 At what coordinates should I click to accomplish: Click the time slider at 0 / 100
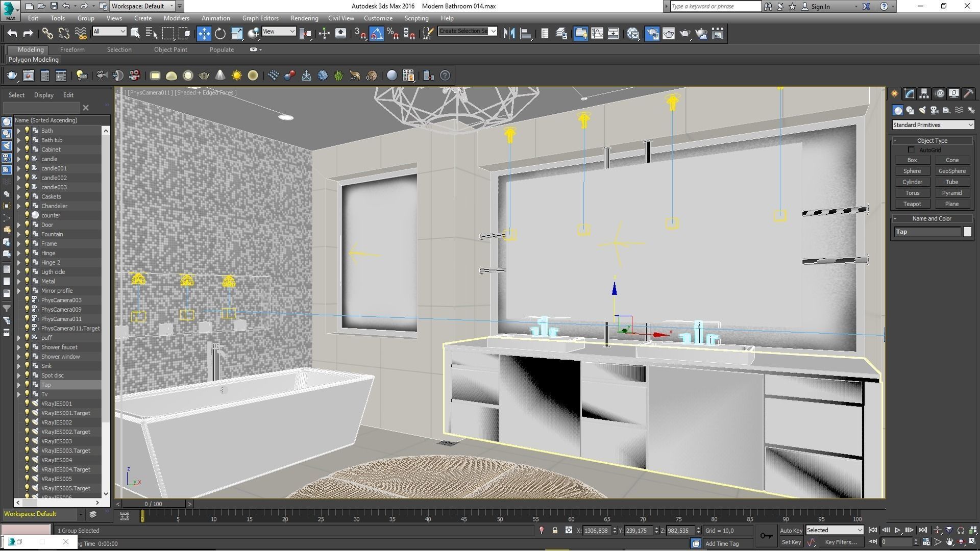(153, 504)
